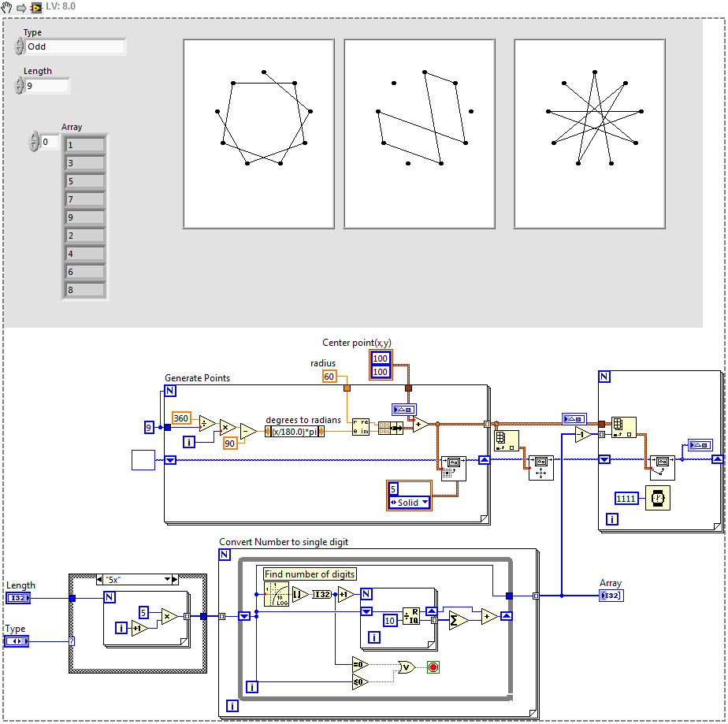Viewport: 728px width, 724px height.
Task: Click the empty picture constant box
Action: (x=143, y=460)
